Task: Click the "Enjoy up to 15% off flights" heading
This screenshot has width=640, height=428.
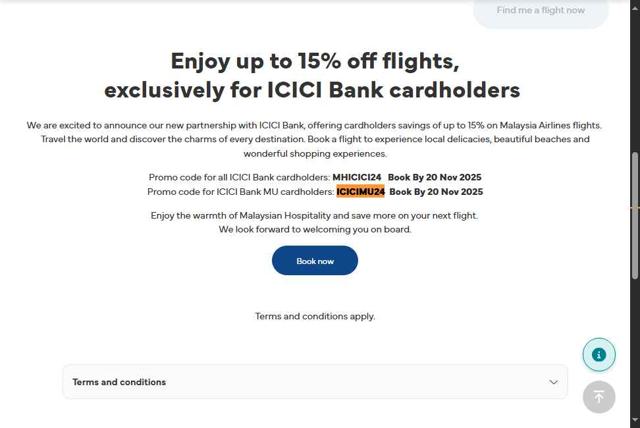Action: click(314, 62)
